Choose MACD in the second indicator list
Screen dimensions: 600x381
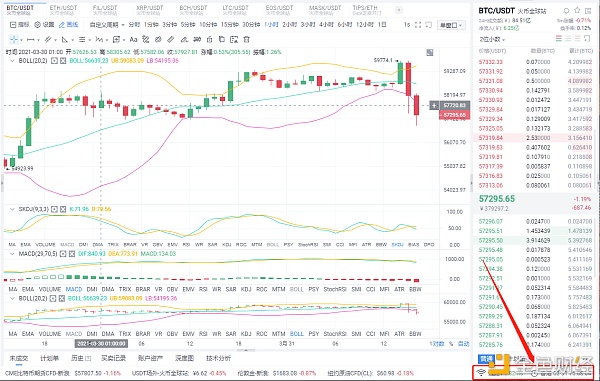[x=74, y=289]
